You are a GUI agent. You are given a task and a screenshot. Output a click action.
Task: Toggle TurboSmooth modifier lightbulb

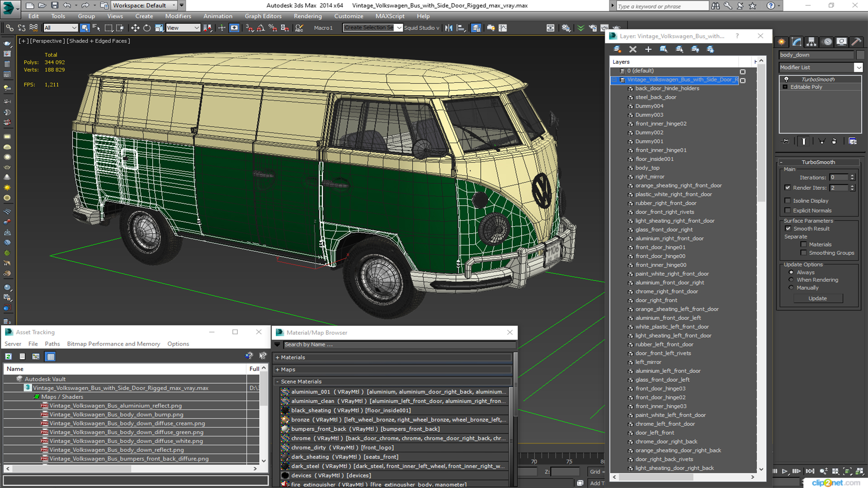[786, 79]
